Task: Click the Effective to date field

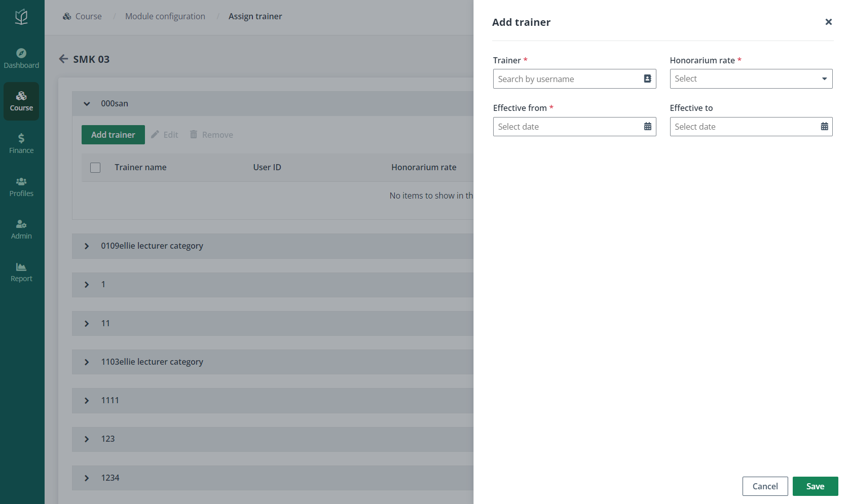Action: point(751,127)
